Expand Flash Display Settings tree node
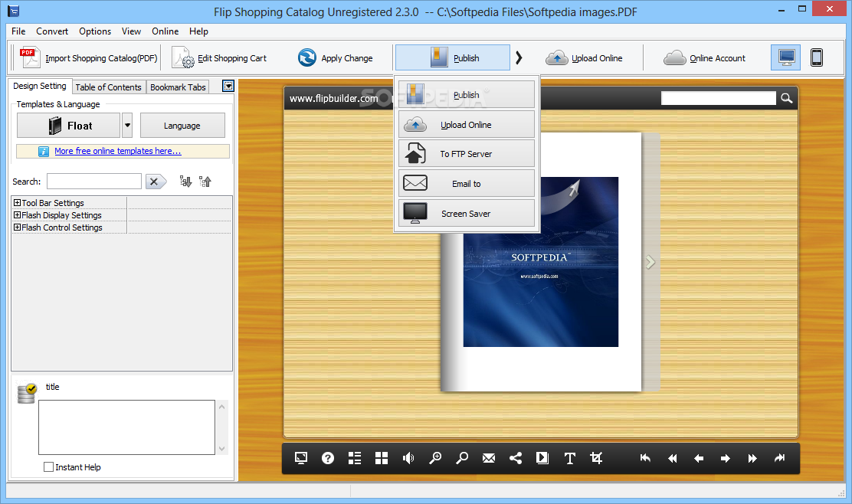The width and height of the screenshot is (852, 504). point(17,215)
